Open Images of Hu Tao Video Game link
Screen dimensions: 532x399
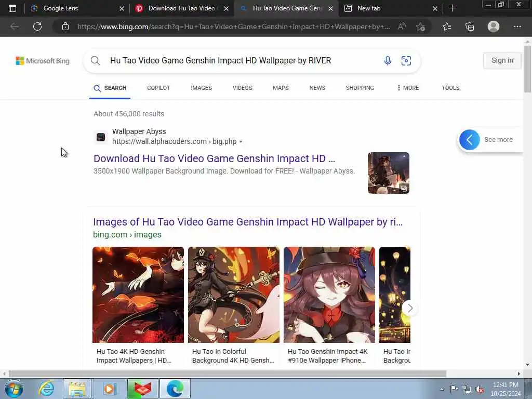coord(248,222)
